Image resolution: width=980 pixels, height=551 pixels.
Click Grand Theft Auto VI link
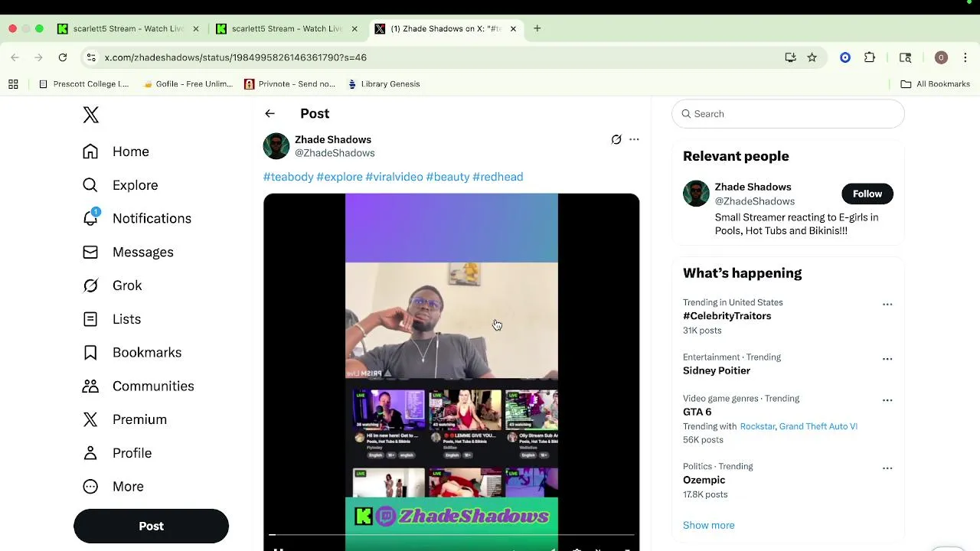coord(818,426)
